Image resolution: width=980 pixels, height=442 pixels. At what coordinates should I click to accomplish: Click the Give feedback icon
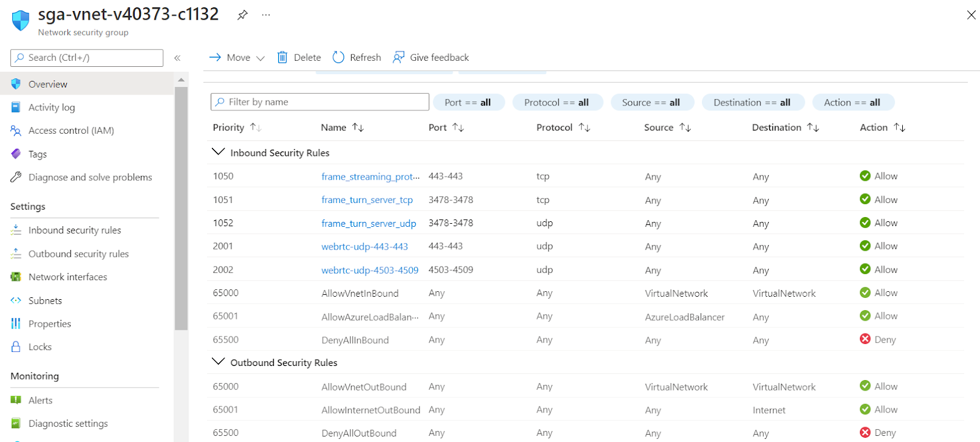pos(399,58)
